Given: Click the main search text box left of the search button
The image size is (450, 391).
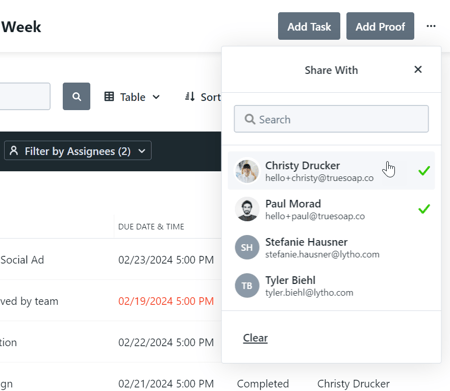Looking at the screenshot, I should [x=25, y=96].
